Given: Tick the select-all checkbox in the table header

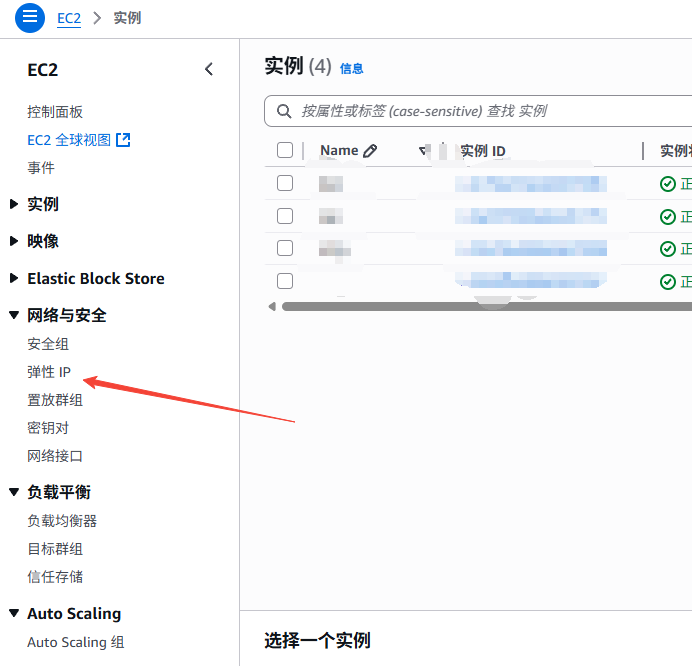Looking at the screenshot, I should [x=285, y=151].
